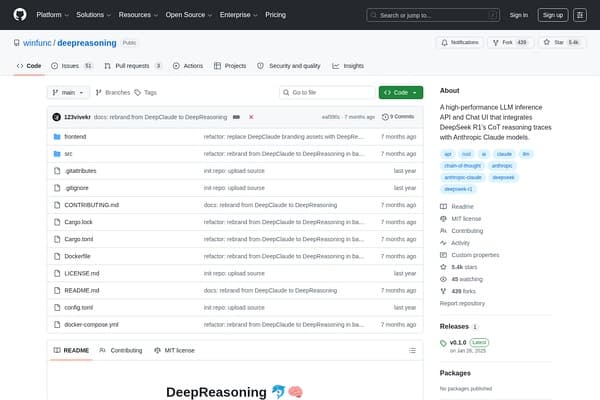600x400 pixels.
Task: Open the .gitattributes file
Action: (80, 171)
